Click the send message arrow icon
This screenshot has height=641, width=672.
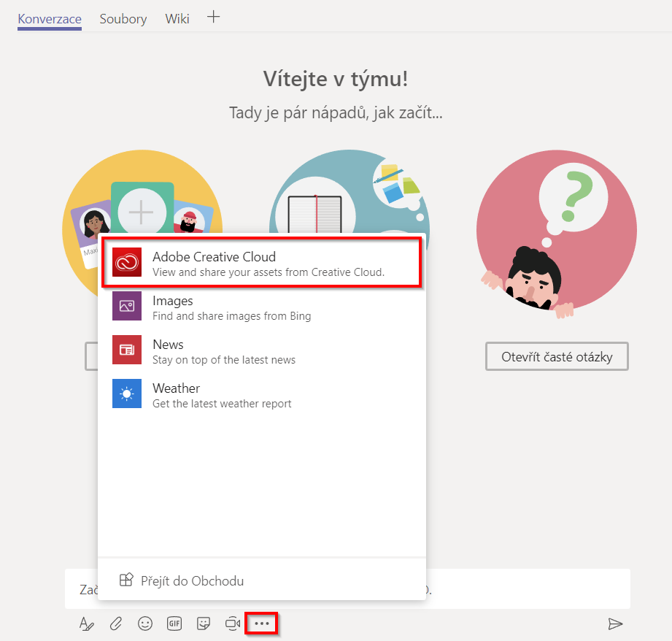tap(617, 623)
